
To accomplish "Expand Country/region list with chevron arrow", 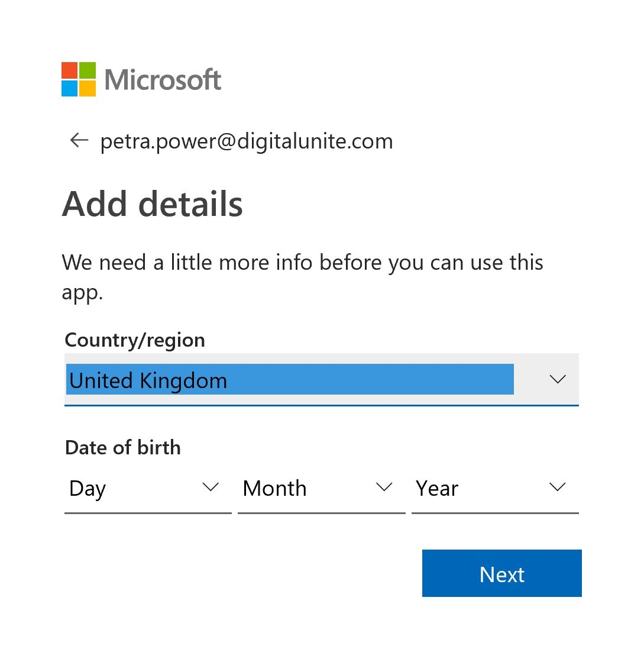I will [558, 379].
